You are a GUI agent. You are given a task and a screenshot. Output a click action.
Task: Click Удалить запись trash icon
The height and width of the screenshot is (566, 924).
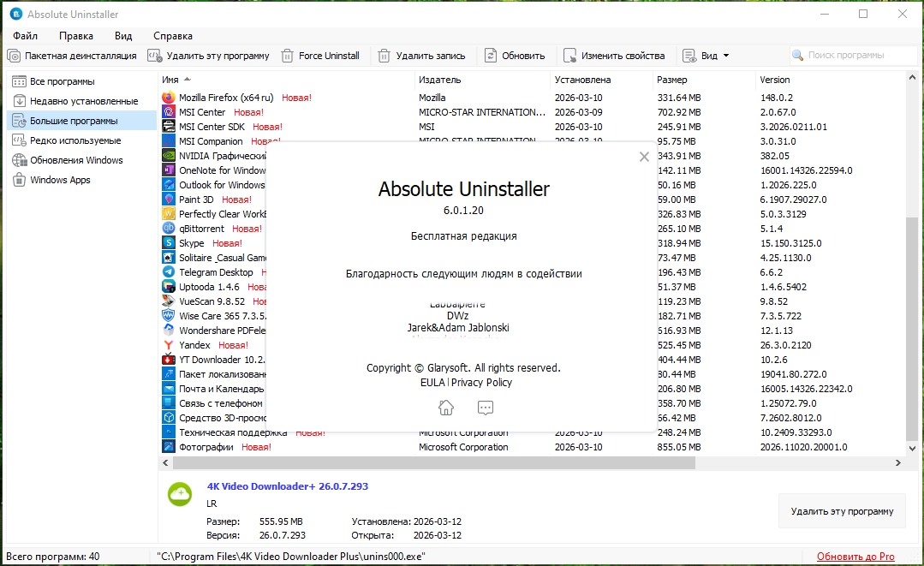tap(384, 56)
